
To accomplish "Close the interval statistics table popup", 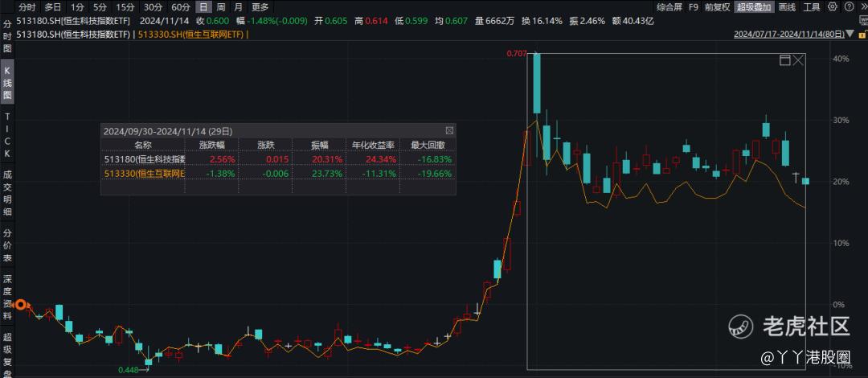I will click(449, 131).
